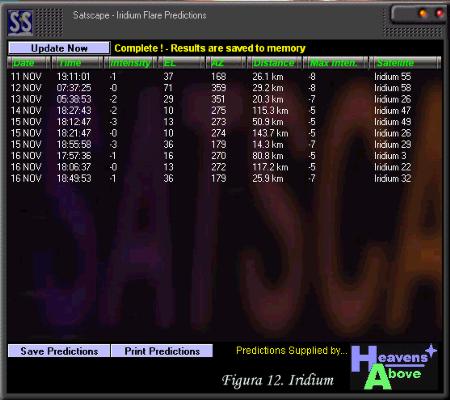
Task: Click the Intensity column header
Action: (130, 63)
